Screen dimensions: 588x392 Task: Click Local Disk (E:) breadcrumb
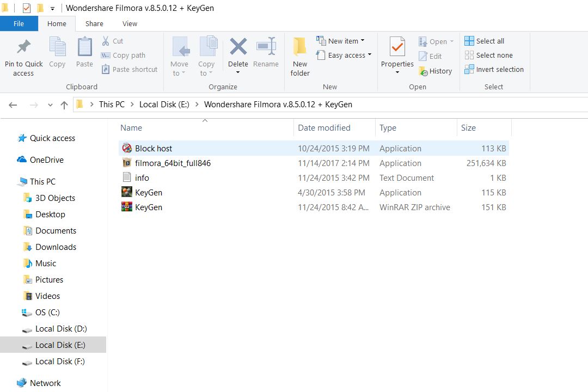pyautogui.click(x=164, y=105)
